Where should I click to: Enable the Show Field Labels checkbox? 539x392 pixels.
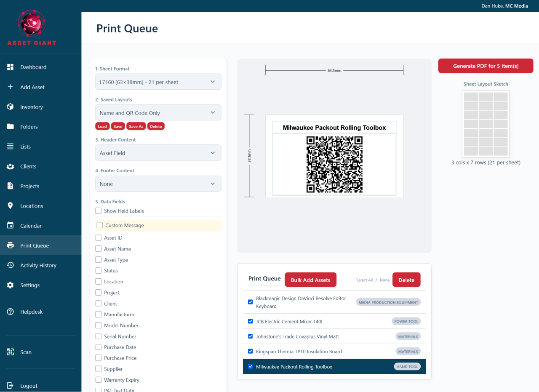[x=99, y=211]
